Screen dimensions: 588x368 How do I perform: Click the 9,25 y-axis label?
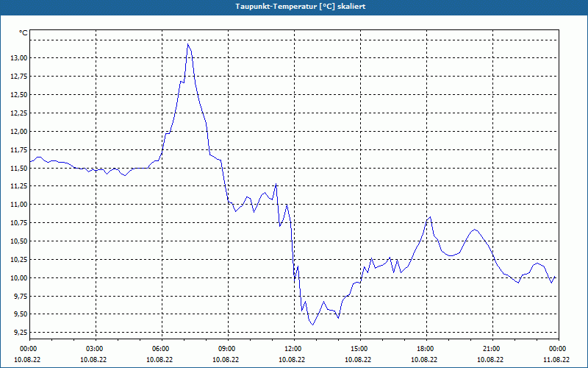21,333
